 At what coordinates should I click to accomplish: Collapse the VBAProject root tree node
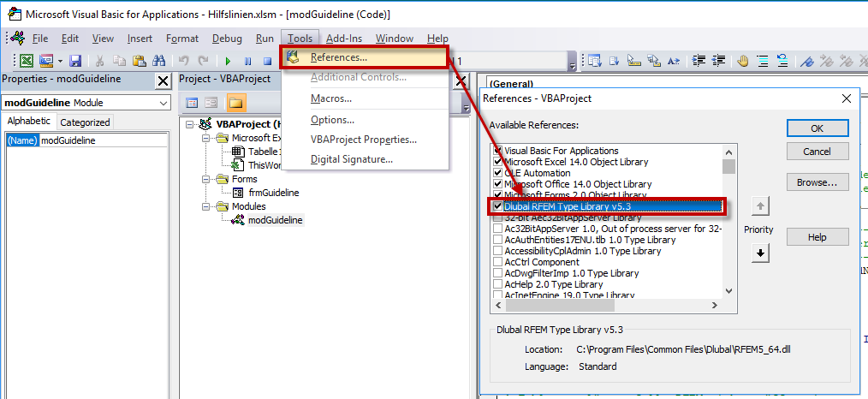[x=190, y=124]
